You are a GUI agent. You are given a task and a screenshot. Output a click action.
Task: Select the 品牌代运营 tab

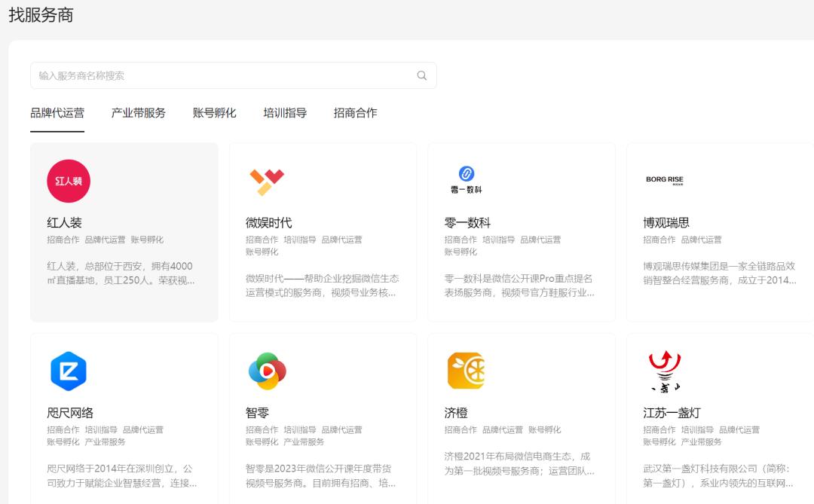pos(57,113)
